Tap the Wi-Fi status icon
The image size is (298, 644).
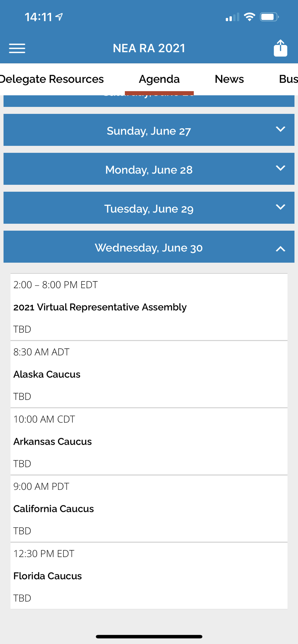[x=249, y=17]
